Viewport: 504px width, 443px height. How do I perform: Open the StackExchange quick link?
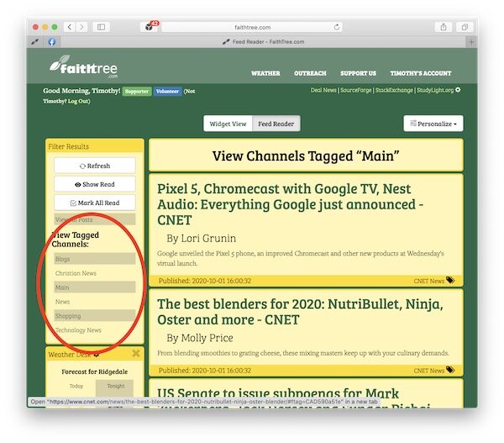pos(394,90)
